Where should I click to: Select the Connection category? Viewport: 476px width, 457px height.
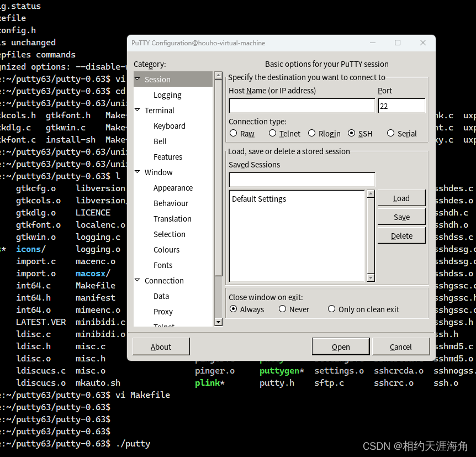coord(164,281)
